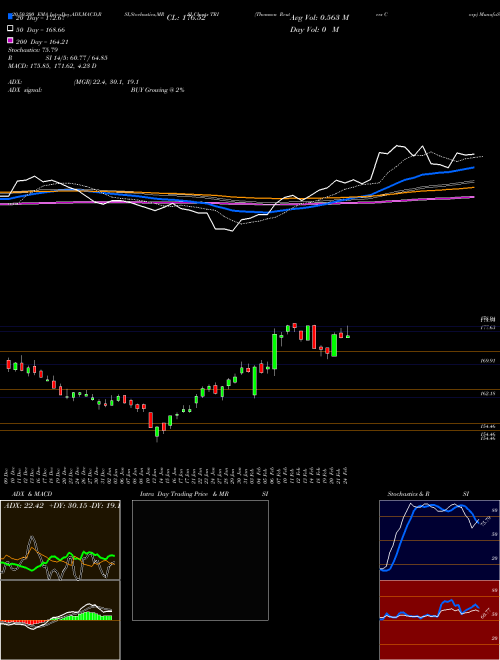The width and height of the screenshot is (500, 660).
Task: Click the 'ADX signal:' label
Action: tap(25, 90)
